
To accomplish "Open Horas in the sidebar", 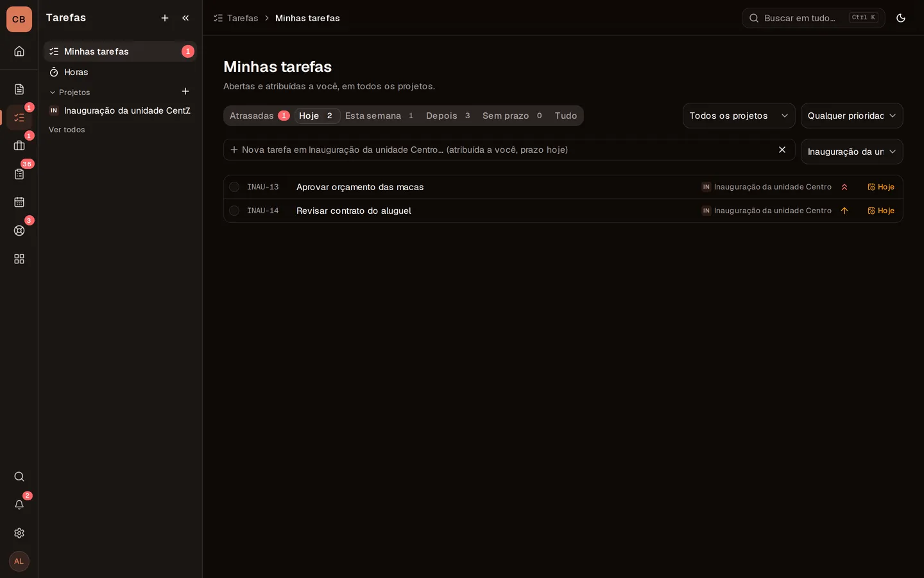I will point(120,72).
